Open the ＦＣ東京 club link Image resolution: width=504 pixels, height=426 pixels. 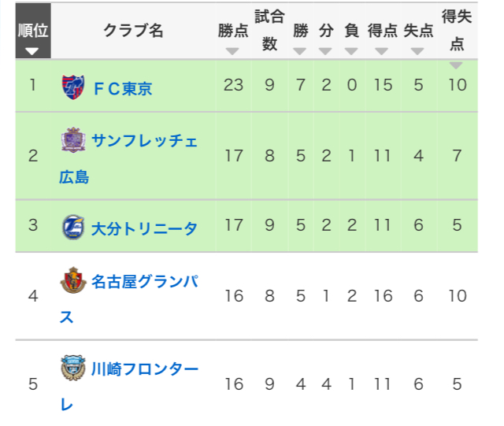click(122, 87)
